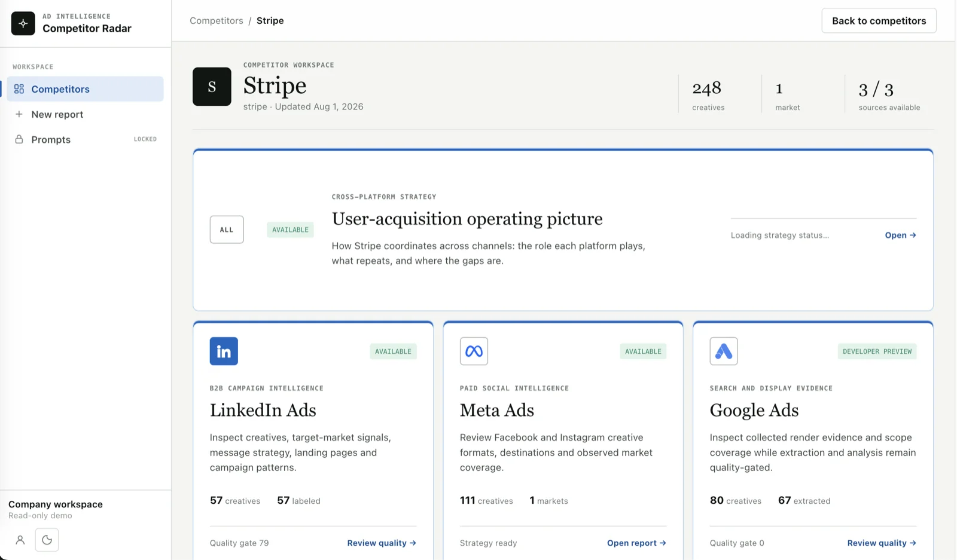Click the Competitors grid icon in sidebar

(19, 89)
